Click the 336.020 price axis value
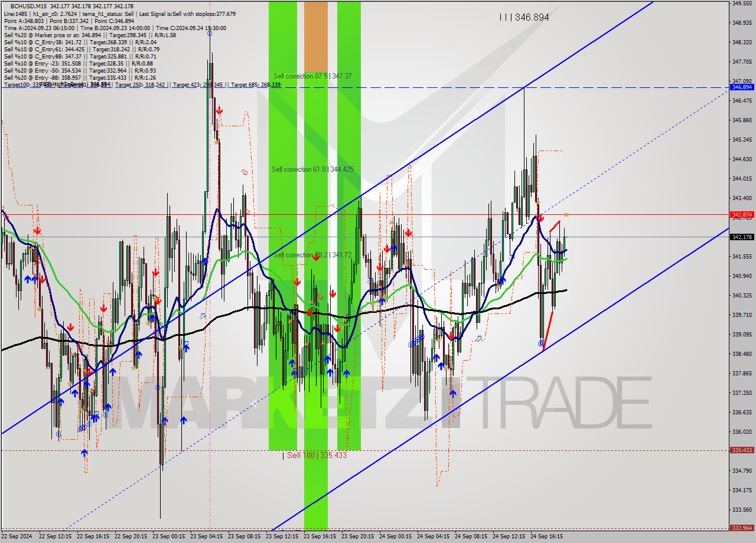Screen dimensions: 756x543 [x=742, y=431]
